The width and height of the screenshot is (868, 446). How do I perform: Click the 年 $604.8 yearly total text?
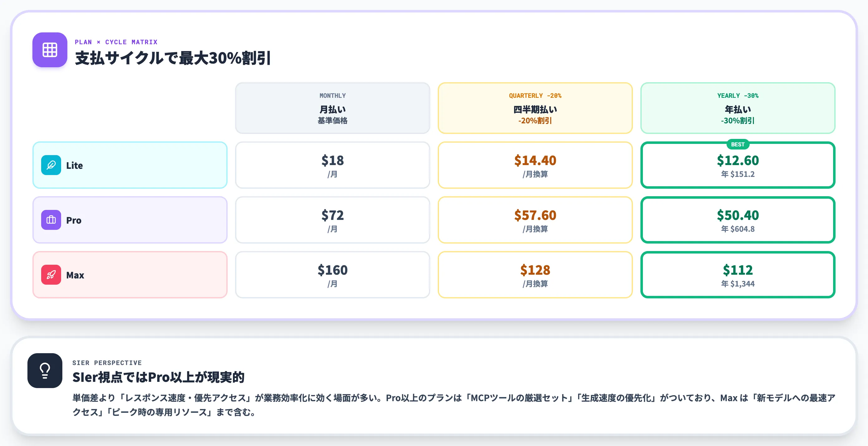tap(738, 229)
